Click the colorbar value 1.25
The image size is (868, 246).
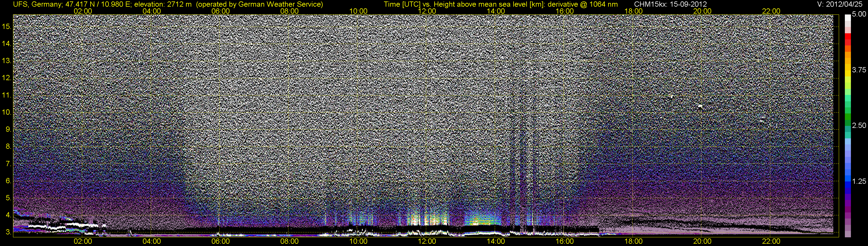click(859, 182)
